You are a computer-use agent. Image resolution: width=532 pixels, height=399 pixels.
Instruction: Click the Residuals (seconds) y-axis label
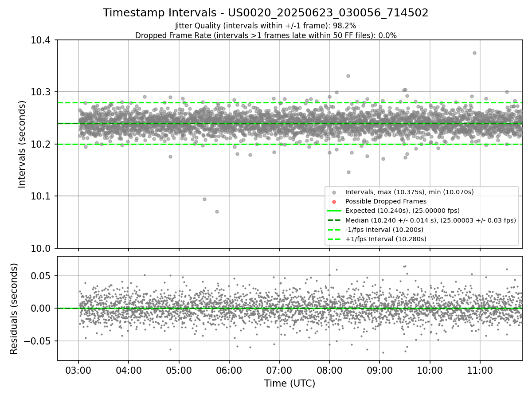(x=14, y=309)
